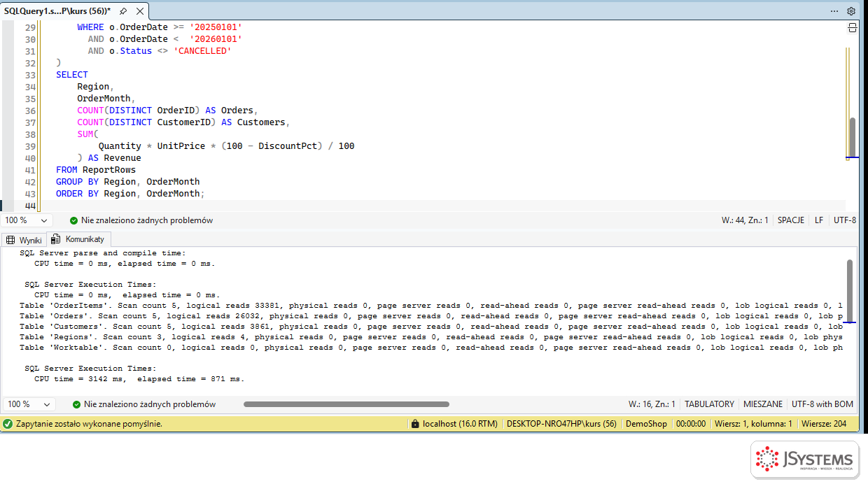Click the green checkmark in editor status bar
Viewport: 868px width, 484px height.
73,220
